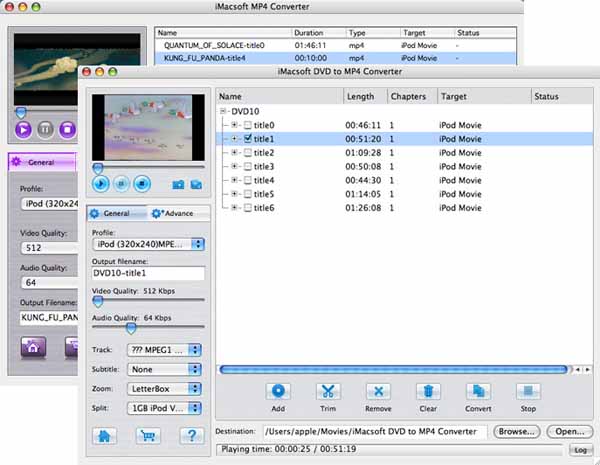Screen dimensions: 600x465
Task: Sort by Length column header
Action: pyautogui.click(x=365, y=96)
